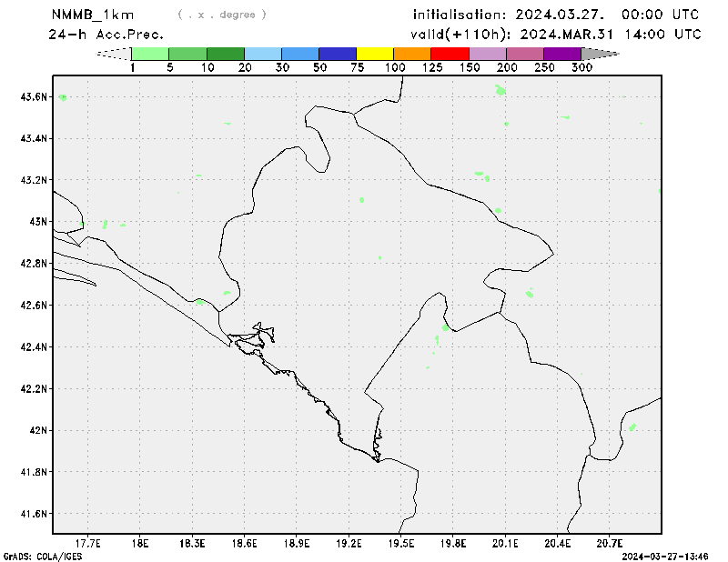This screenshot has width=728, height=562.
Task: Click the gray arrow at legend's right end
Action: (599, 54)
